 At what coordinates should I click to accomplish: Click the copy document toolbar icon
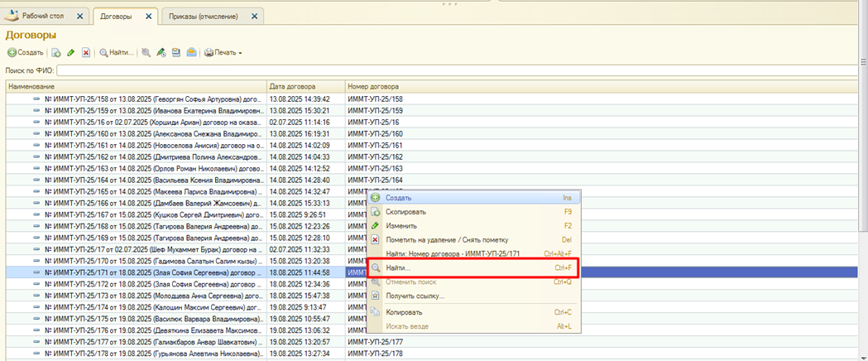tap(56, 52)
